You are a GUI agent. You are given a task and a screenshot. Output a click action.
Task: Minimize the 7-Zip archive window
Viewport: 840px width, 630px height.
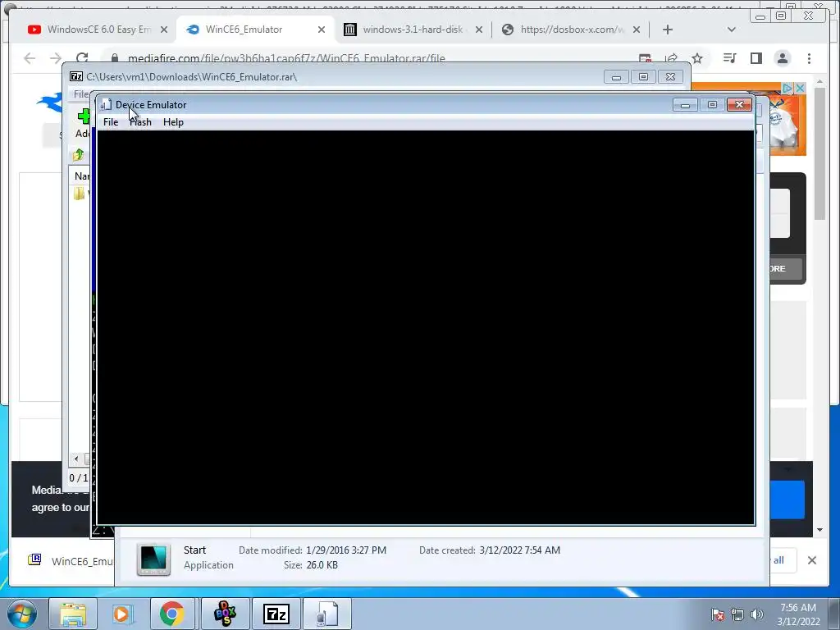[616, 77]
